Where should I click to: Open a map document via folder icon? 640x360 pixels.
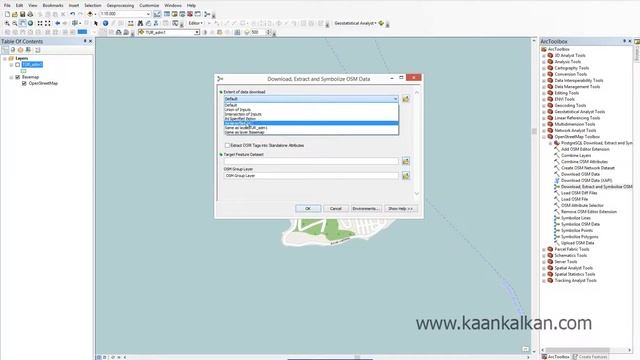[x=15, y=14]
